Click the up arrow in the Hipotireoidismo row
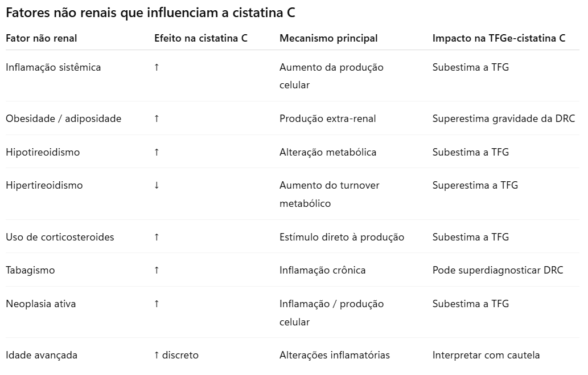 pos(157,152)
